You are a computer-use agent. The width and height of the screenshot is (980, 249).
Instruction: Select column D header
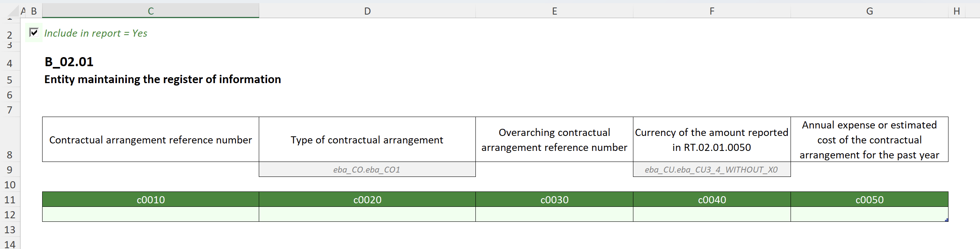coord(367,11)
